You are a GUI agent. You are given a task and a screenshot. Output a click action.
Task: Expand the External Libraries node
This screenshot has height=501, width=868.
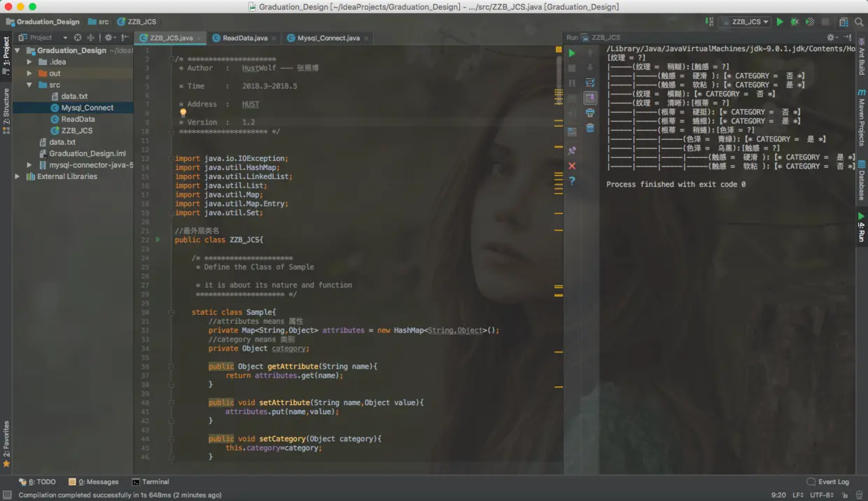17,176
